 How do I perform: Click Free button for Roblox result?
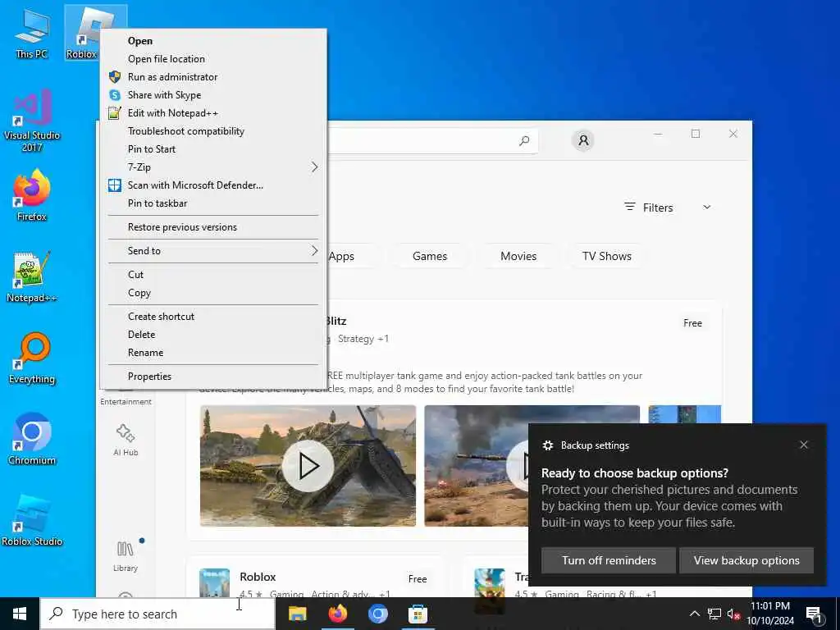[418, 578]
